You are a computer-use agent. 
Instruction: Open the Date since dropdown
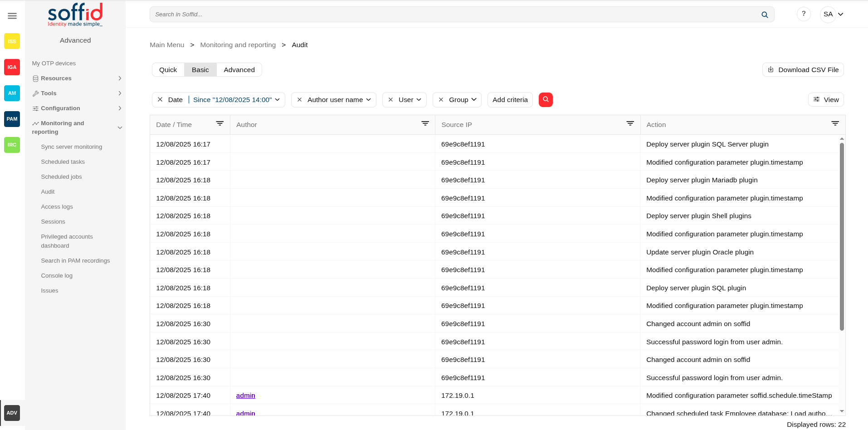click(x=236, y=100)
